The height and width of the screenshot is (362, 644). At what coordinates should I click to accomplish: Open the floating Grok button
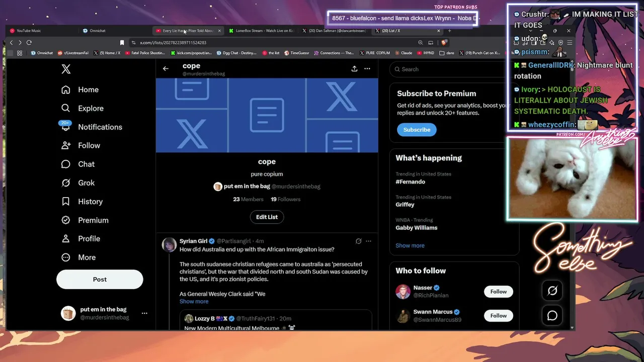(552, 291)
